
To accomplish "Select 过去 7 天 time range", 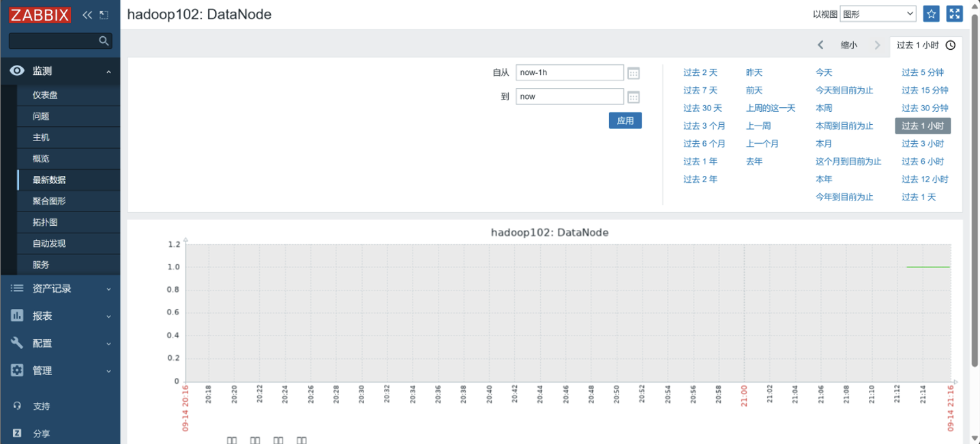I will tap(700, 90).
